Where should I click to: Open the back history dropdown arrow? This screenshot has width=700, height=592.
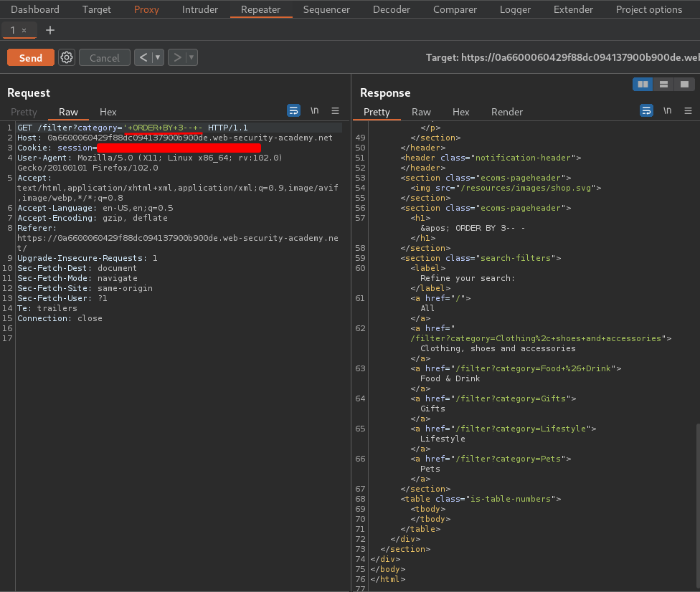[158, 57]
